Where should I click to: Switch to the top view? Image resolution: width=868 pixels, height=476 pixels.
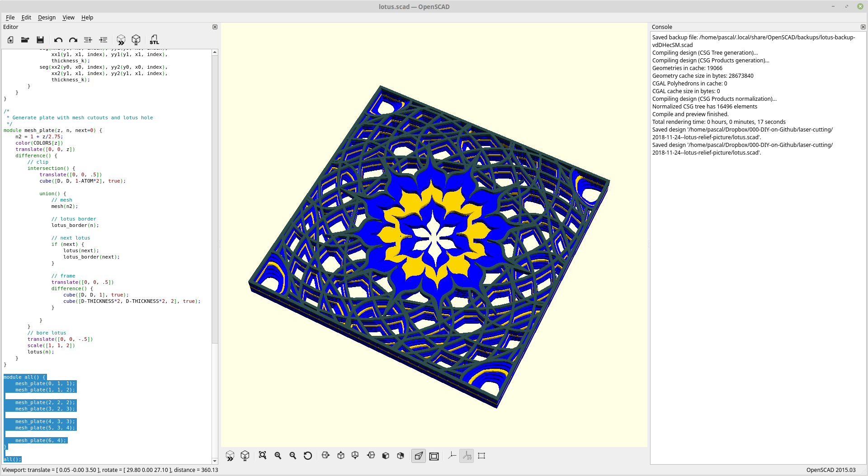[x=340, y=456]
